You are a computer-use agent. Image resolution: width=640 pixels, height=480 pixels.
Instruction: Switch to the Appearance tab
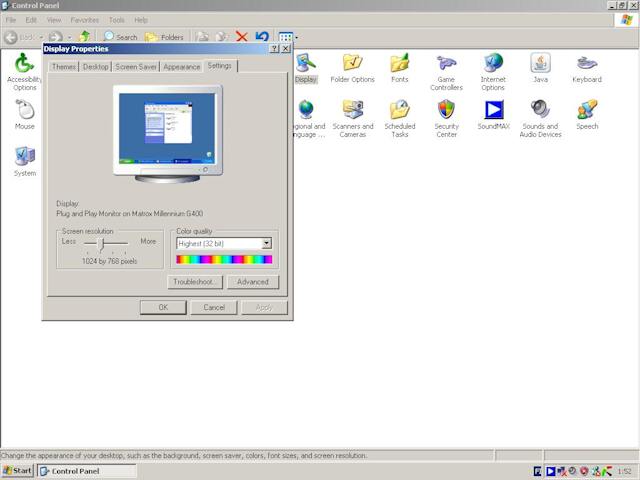pyautogui.click(x=182, y=67)
